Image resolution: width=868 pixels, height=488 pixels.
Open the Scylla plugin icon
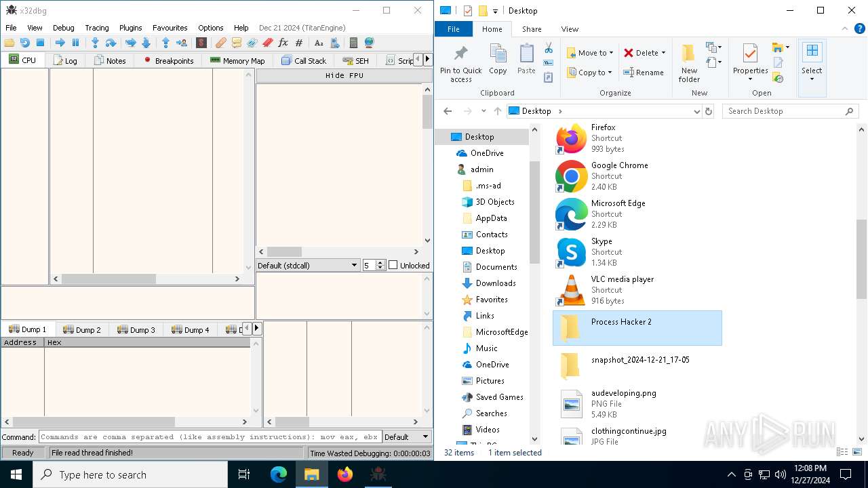tap(201, 43)
